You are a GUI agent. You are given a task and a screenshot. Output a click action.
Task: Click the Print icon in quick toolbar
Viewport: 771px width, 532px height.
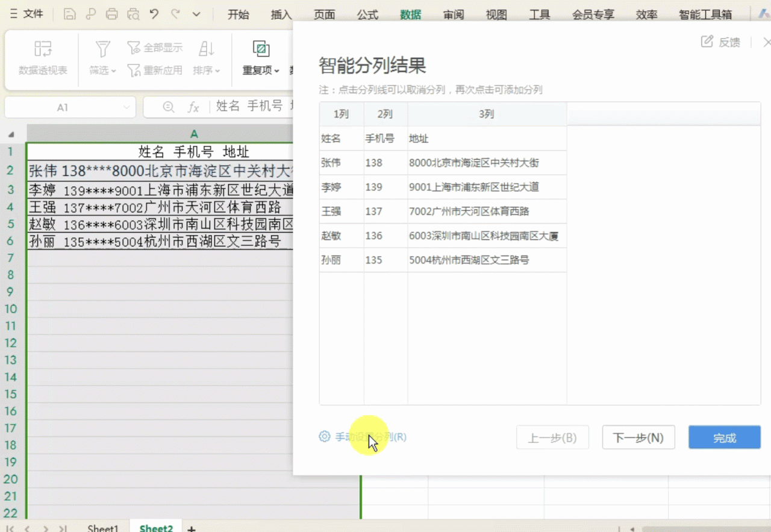click(x=112, y=14)
